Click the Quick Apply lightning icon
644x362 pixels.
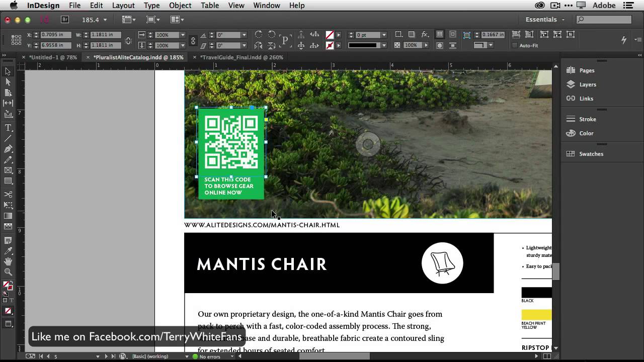click(x=624, y=40)
